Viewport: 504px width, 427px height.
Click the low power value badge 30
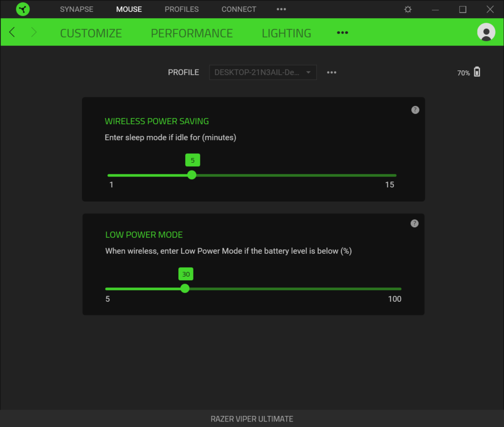pyautogui.click(x=186, y=274)
